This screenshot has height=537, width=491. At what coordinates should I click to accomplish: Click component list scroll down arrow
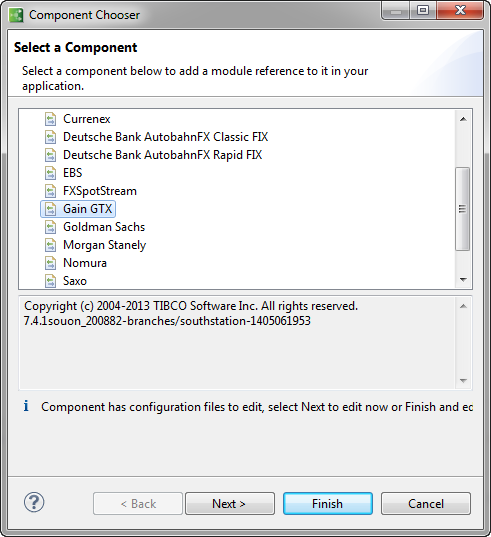tap(463, 279)
